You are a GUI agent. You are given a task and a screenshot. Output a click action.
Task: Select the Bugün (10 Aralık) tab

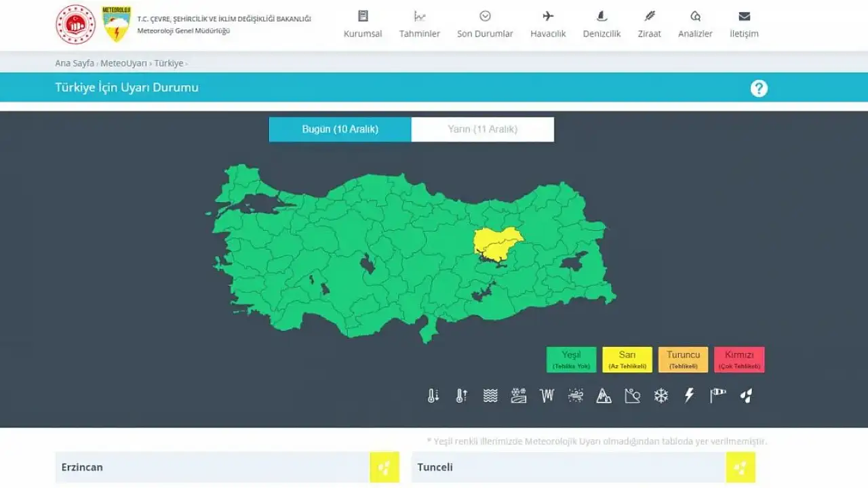(x=340, y=129)
